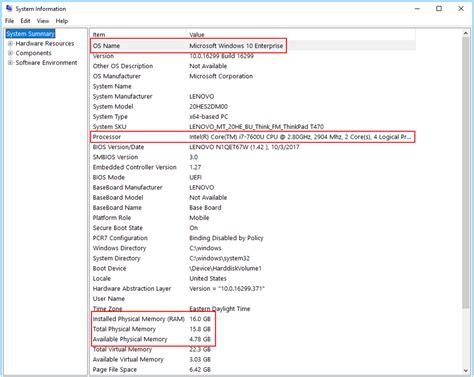Select the Page File Space row
Image resolution: width=474 pixels, height=377 pixels.
pos(253,369)
